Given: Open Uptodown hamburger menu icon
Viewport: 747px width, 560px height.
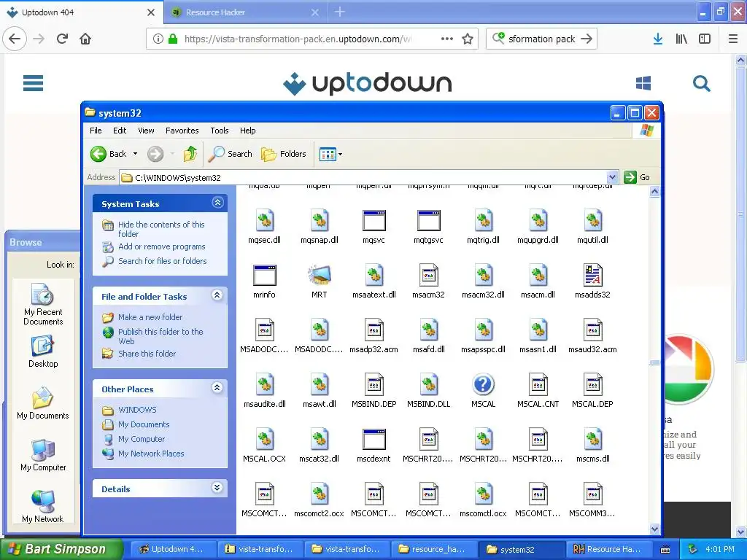Looking at the screenshot, I should pyautogui.click(x=34, y=83).
